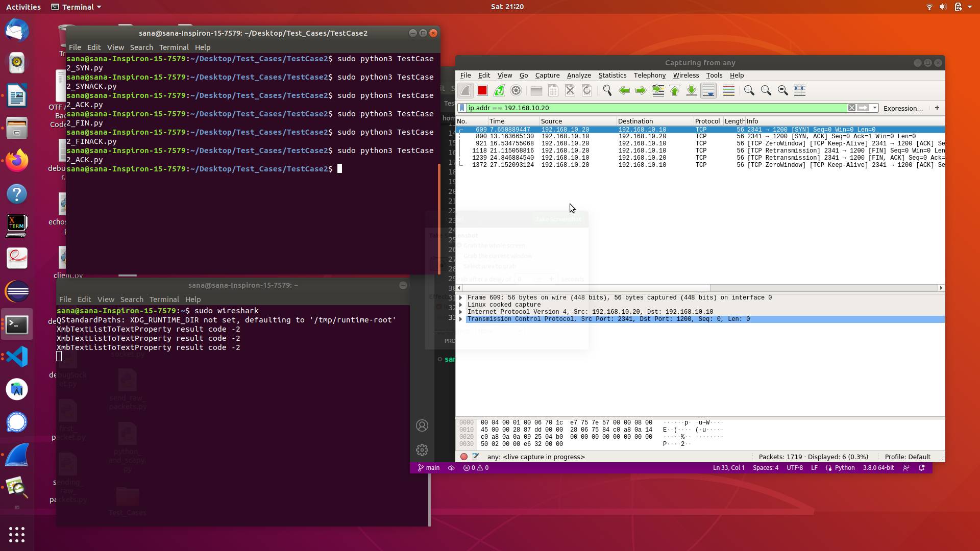The image size is (980, 551).
Task: Open Search menu in TestCase2 terminal
Action: click(141, 47)
